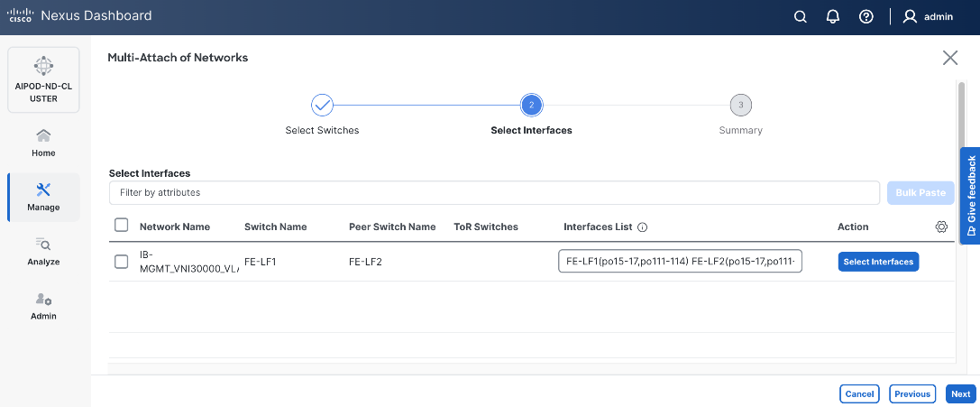Click the Next button
This screenshot has height=407, width=980.
click(960, 393)
